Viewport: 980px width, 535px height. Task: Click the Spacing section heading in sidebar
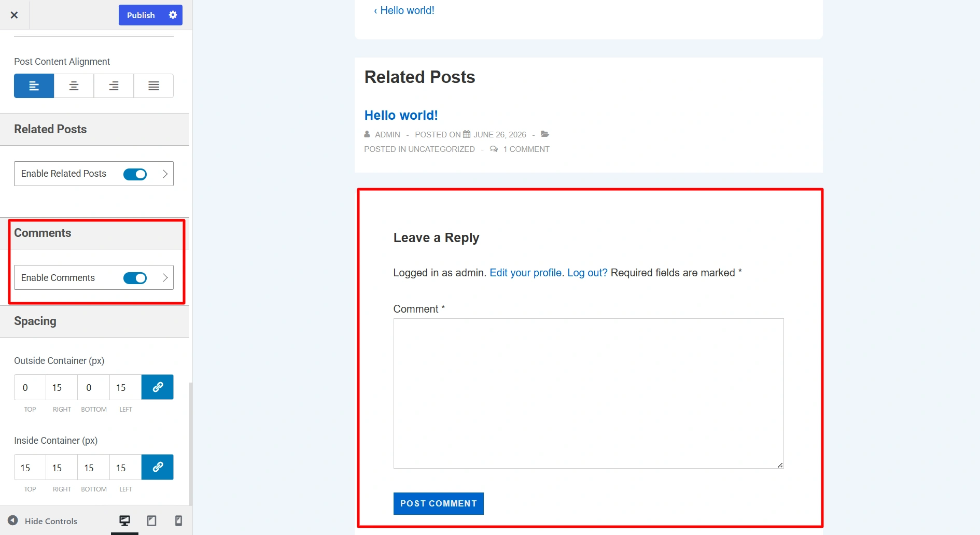point(35,321)
